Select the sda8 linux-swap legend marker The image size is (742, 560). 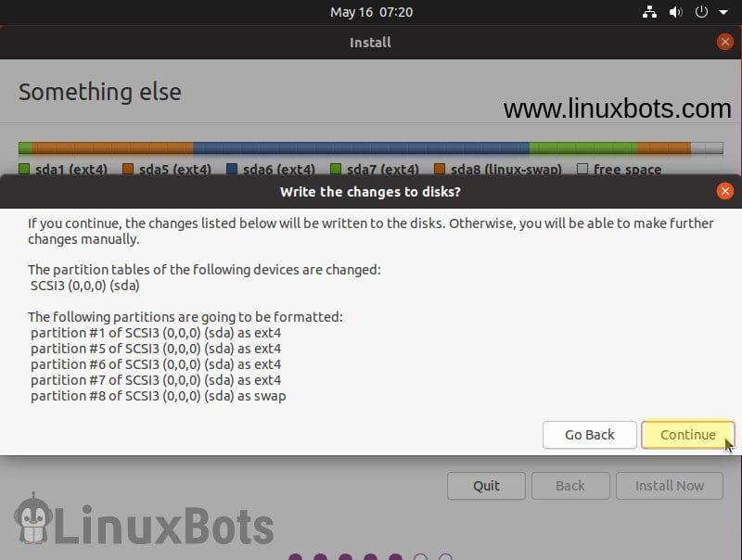[441, 170]
